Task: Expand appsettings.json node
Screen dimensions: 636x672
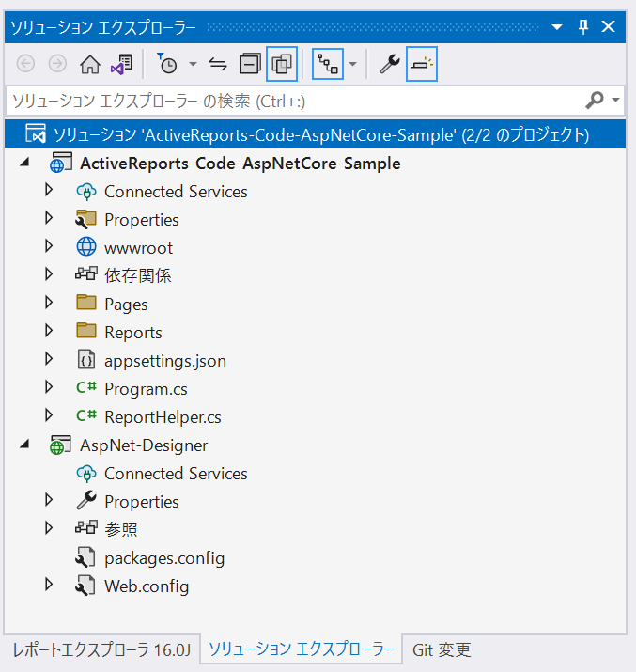Action: tap(49, 359)
